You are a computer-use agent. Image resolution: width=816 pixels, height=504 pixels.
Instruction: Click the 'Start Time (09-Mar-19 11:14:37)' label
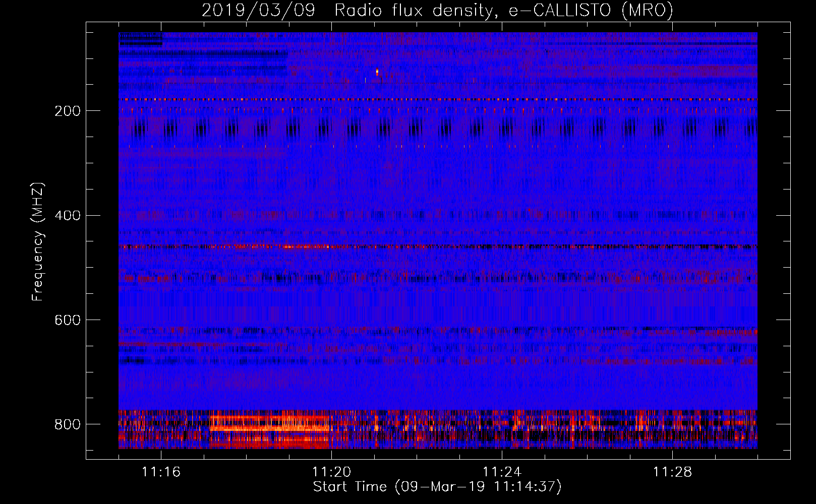[437, 487]
